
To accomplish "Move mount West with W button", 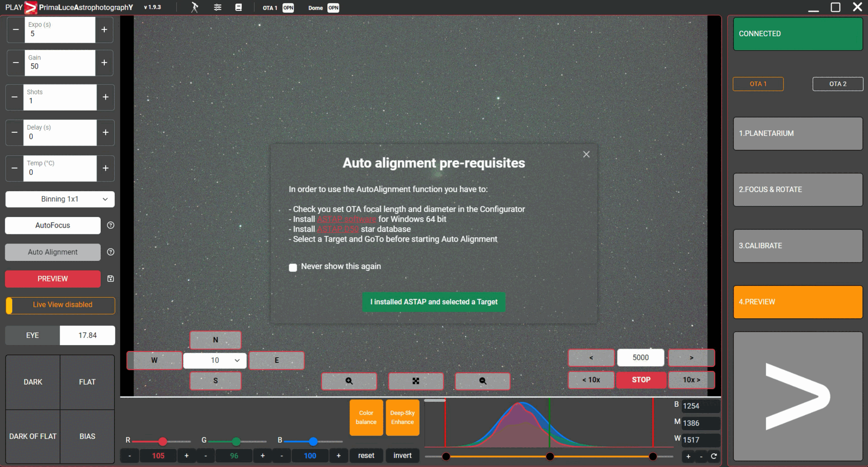I will click(x=154, y=360).
